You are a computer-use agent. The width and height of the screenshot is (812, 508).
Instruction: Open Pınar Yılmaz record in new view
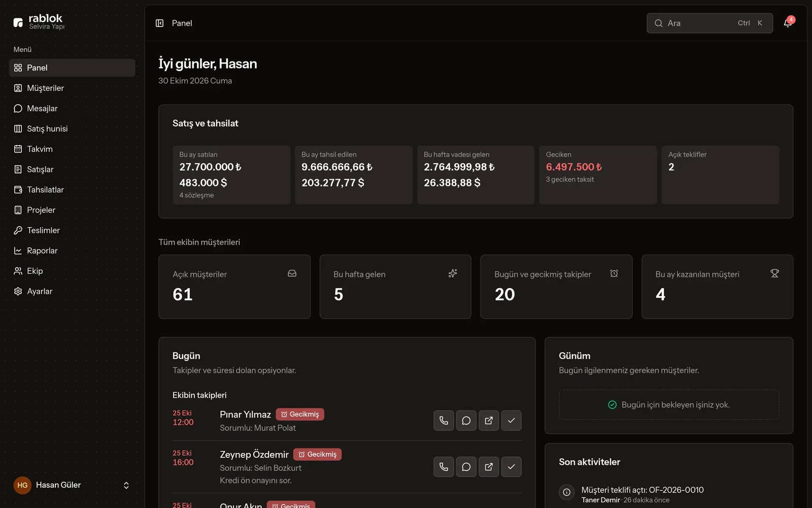click(489, 421)
